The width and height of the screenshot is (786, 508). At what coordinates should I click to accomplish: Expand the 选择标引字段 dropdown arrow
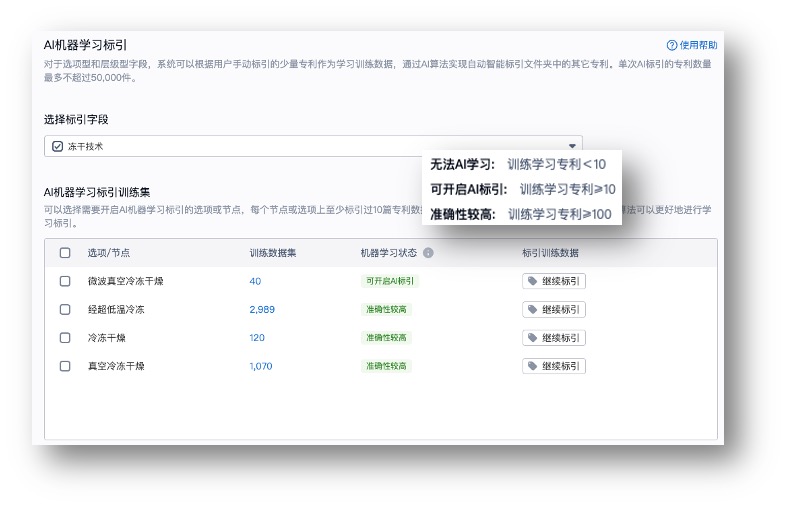click(x=572, y=146)
